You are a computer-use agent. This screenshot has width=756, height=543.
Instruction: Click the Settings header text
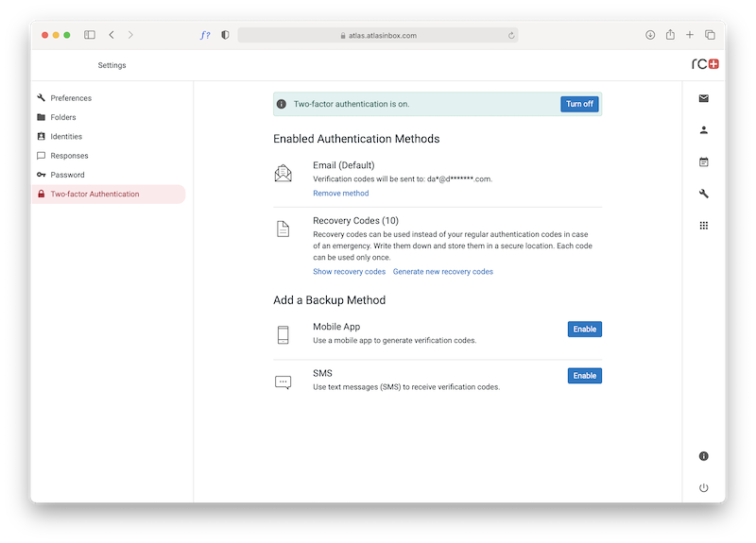pos(112,65)
